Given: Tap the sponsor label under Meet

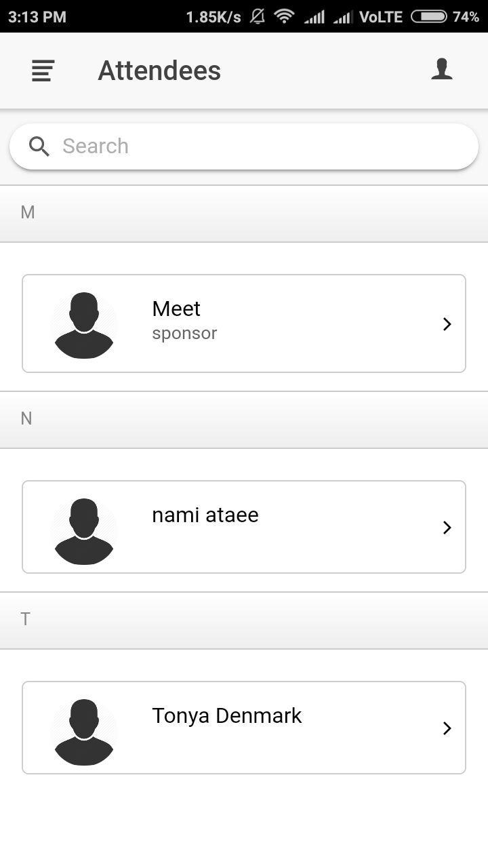Looking at the screenshot, I should pos(184,334).
